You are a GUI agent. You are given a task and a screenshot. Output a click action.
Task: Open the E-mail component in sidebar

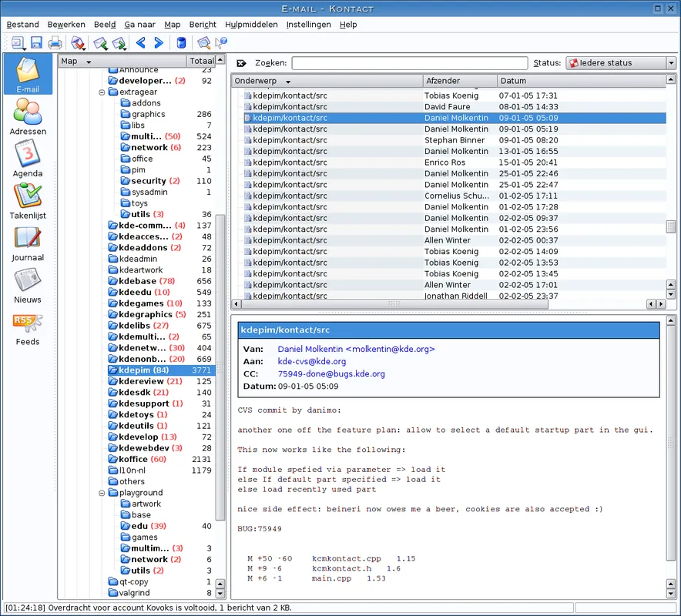(28, 74)
